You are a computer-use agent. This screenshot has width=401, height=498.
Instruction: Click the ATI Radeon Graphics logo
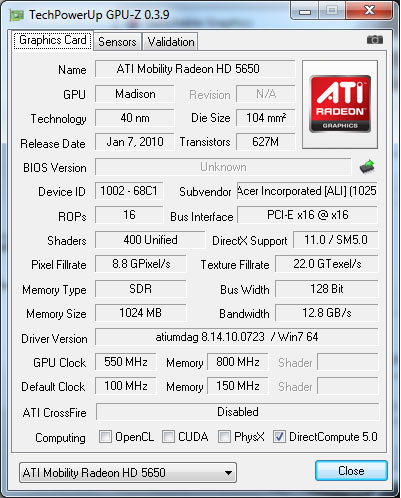340,104
